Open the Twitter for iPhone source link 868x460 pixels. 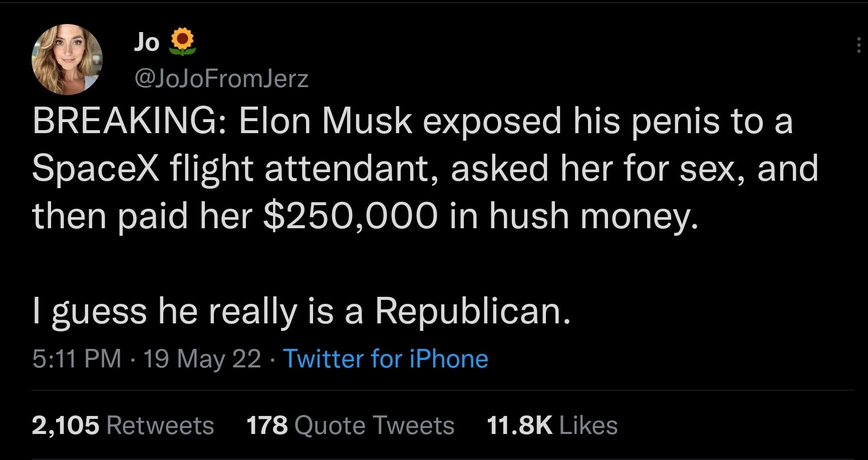[386, 358]
